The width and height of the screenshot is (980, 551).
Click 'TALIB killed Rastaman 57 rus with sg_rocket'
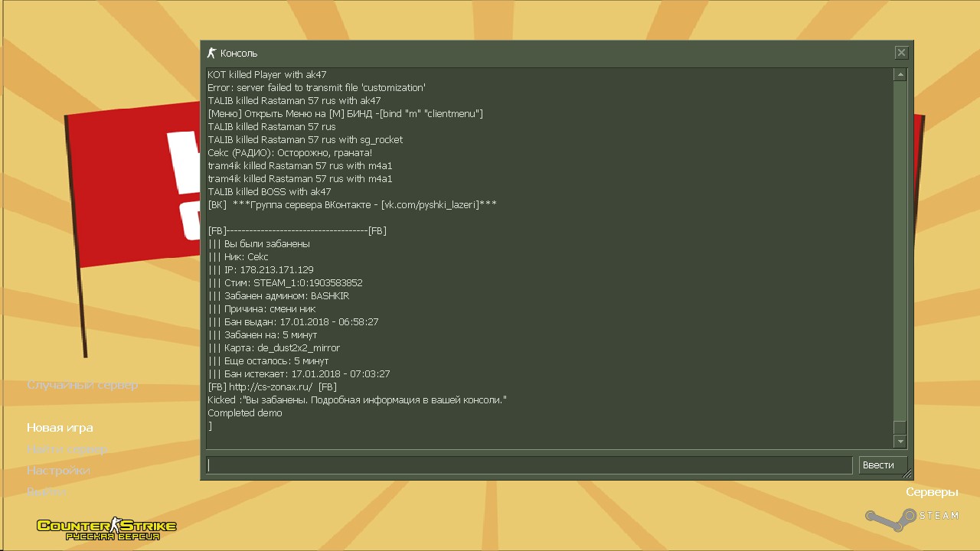point(305,140)
